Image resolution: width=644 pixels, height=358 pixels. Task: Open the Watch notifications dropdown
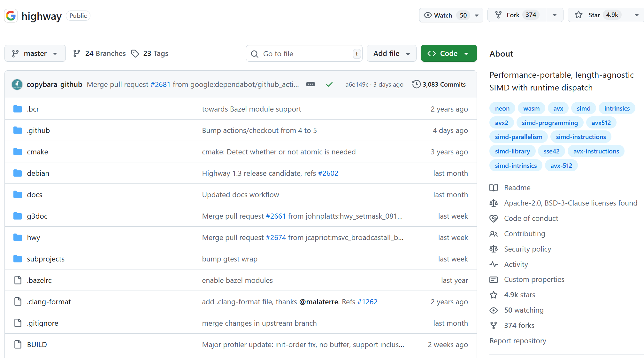[451, 15]
